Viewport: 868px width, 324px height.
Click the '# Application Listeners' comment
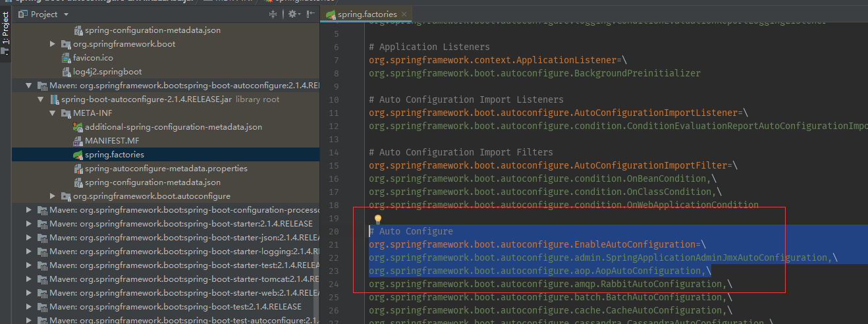click(x=429, y=47)
